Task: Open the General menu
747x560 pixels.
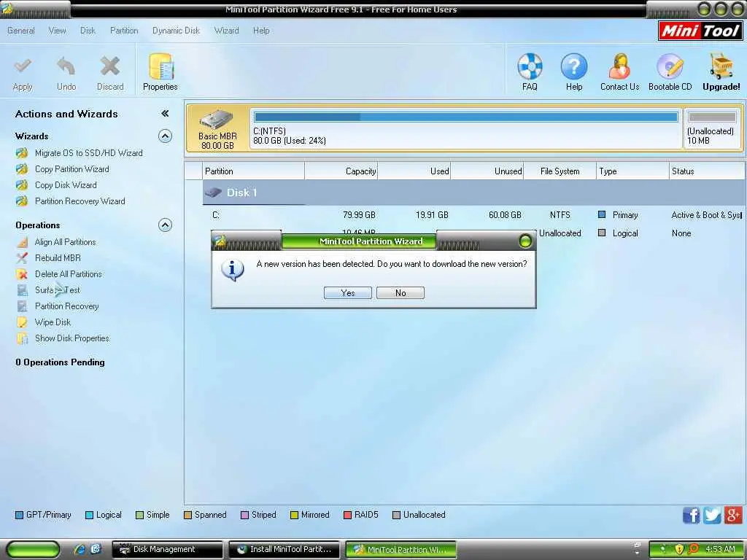Action: pyautogui.click(x=21, y=31)
